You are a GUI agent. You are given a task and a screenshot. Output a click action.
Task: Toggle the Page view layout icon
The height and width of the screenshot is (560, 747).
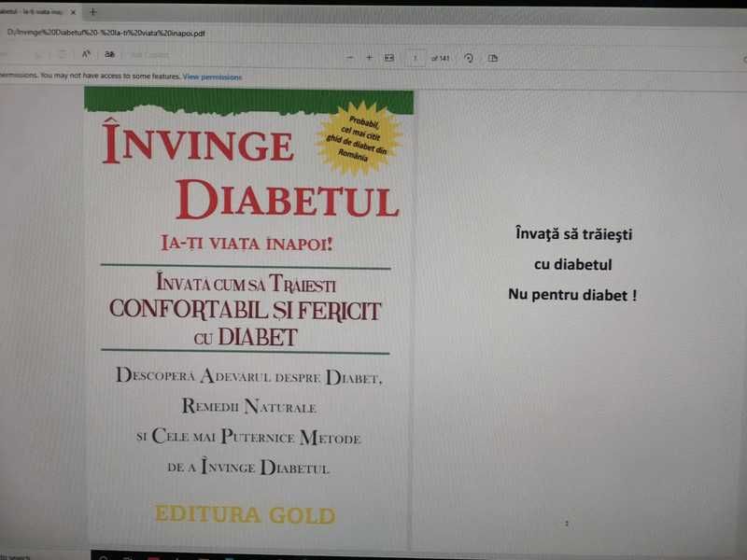click(493, 58)
